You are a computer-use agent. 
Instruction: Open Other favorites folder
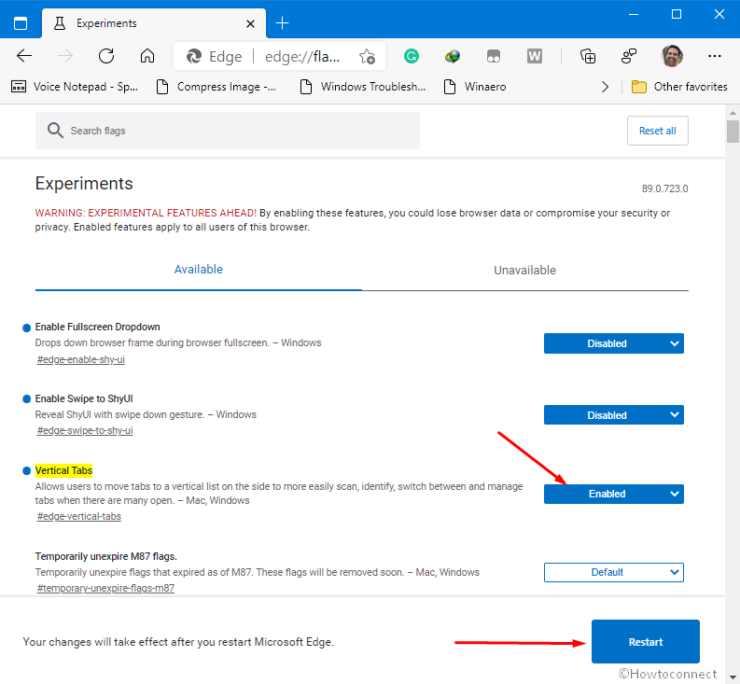(679, 87)
